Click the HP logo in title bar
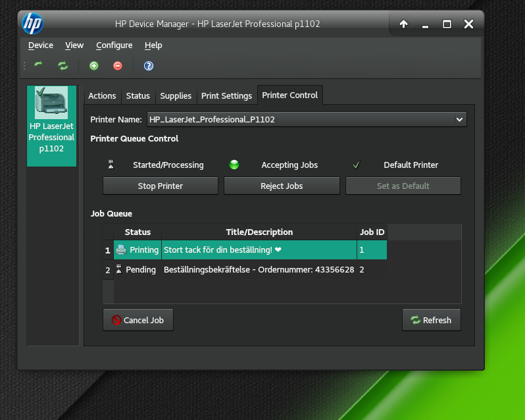 click(x=32, y=24)
